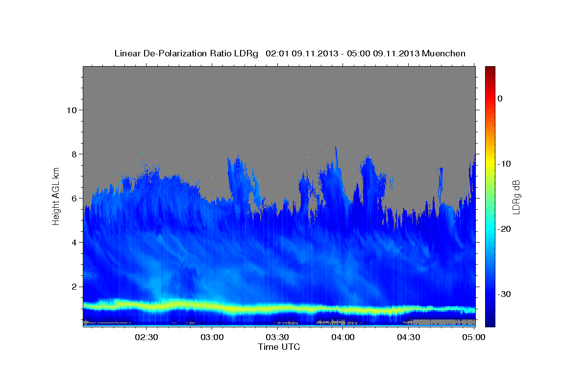Click the plot title 'Linear De-Polarization Ratio LDRg'
This screenshot has height=392, width=588.
coord(186,53)
